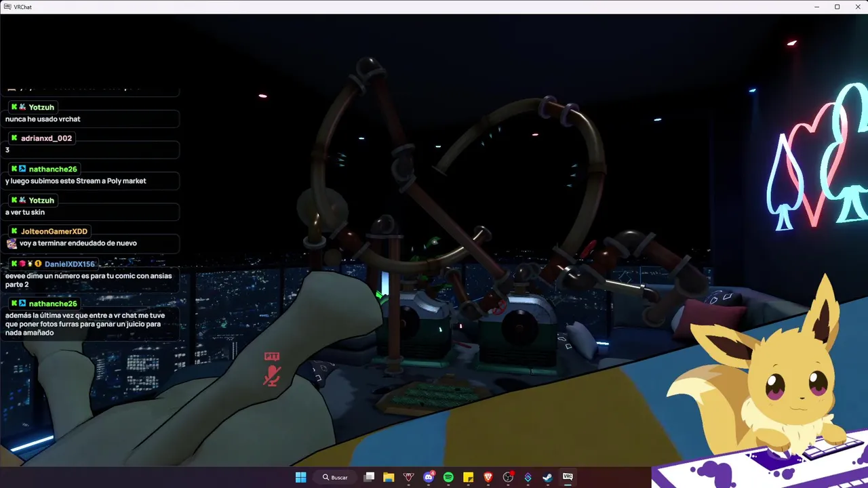Switch to OBS Studio in the taskbar
Image resolution: width=868 pixels, height=488 pixels.
tap(508, 477)
